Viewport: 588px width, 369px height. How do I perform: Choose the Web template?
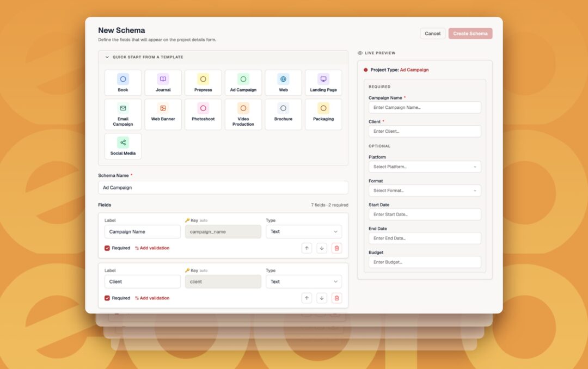(283, 83)
